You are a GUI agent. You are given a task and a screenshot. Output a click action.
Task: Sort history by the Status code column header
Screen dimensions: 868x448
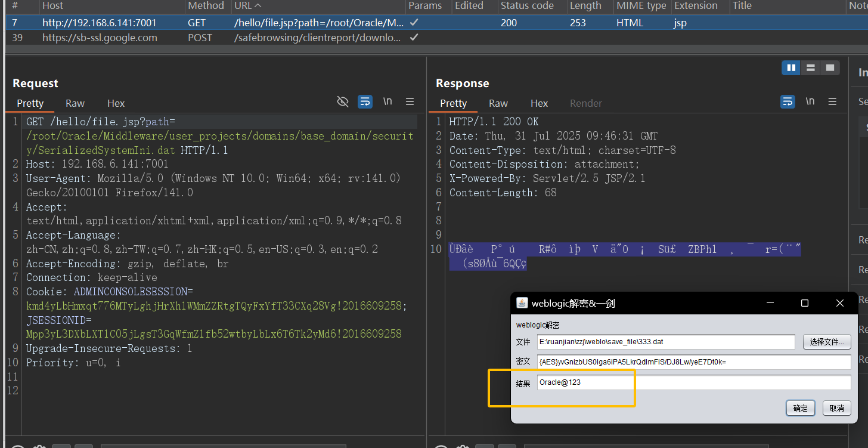527,6
